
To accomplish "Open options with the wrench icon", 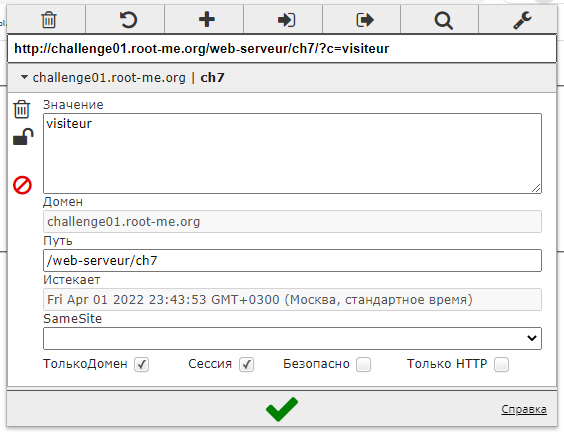I will pyautogui.click(x=522, y=20).
